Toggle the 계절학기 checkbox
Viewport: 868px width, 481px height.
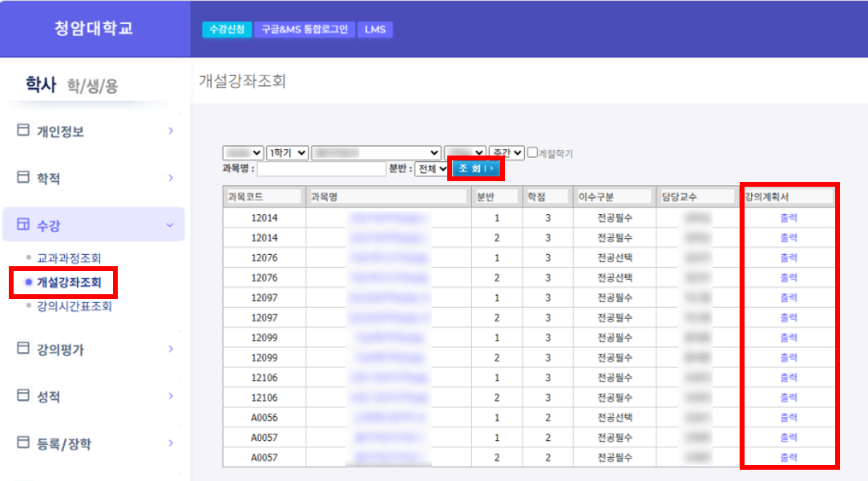532,152
